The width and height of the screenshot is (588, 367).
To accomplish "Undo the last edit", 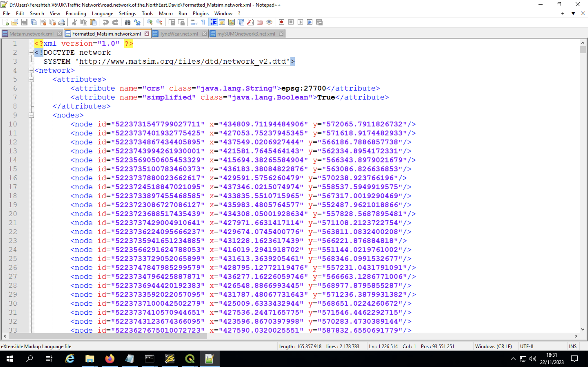I will pyautogui.click(x=106, y=22).
